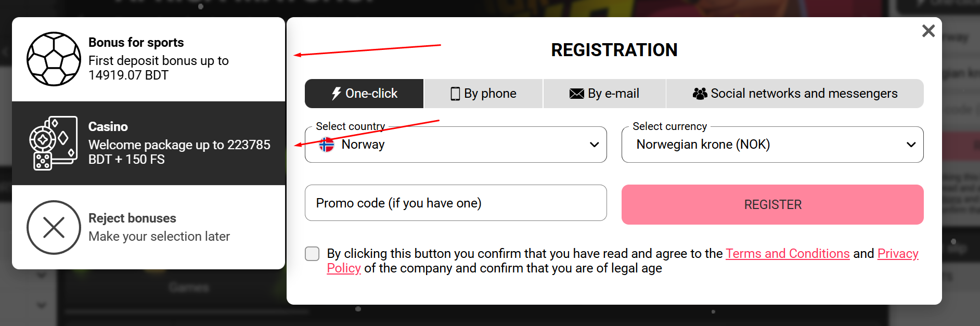Click the people icon for social networks

[x=700, y=94]
